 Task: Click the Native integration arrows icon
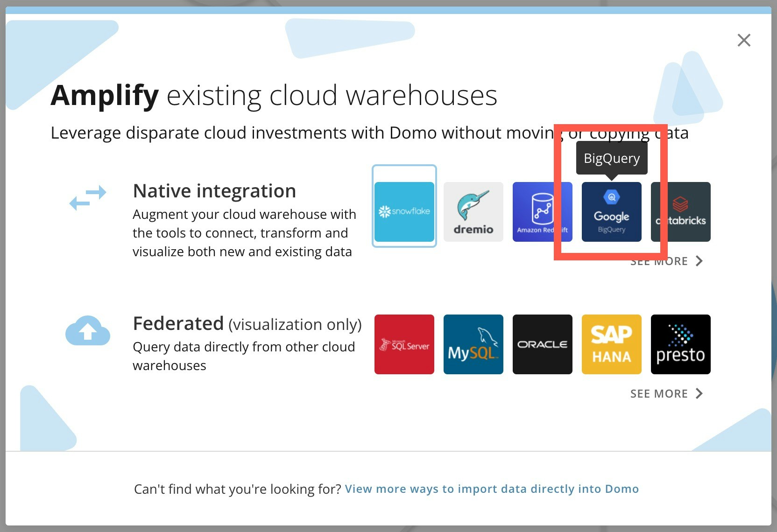tap(88, 197)
